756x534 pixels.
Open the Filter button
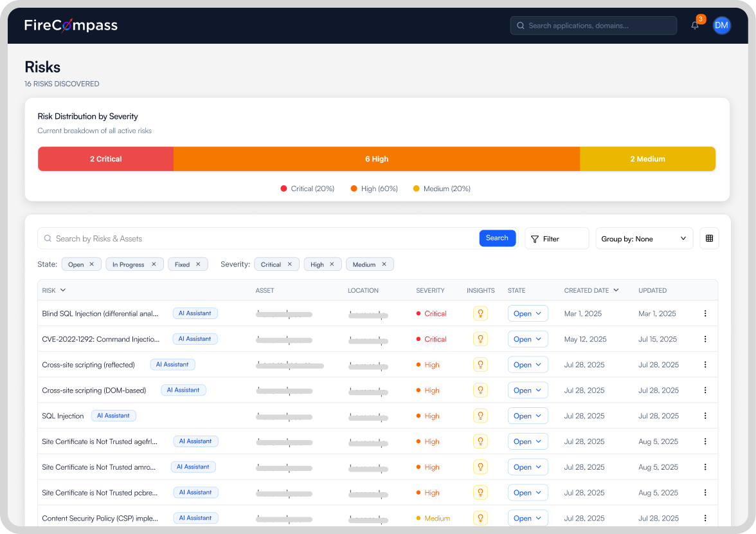(556, 239)
